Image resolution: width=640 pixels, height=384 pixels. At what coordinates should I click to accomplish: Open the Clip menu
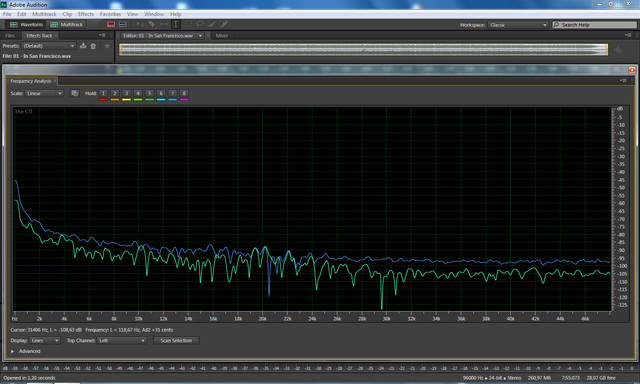pyautogui.click(x=67, y=14)
